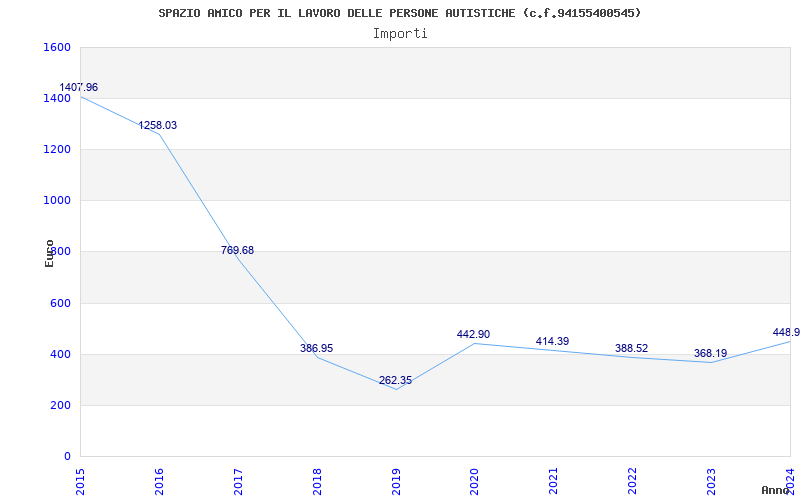Select the 769.68 data point label
Screen dimensions: 800x500
click(x=237, y=251)
